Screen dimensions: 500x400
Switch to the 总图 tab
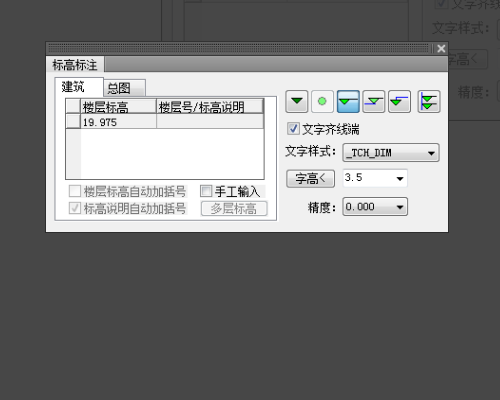[124, 88]
